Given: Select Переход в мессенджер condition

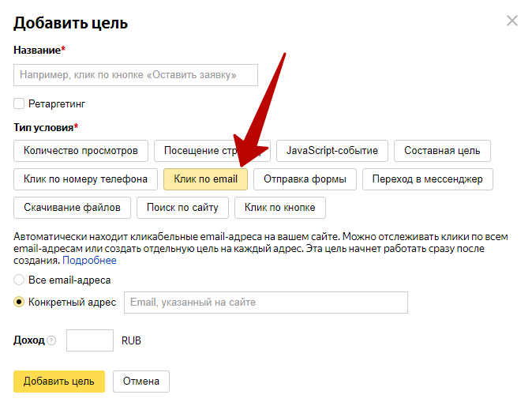Looking at the screenshot, I should [427, 179].
